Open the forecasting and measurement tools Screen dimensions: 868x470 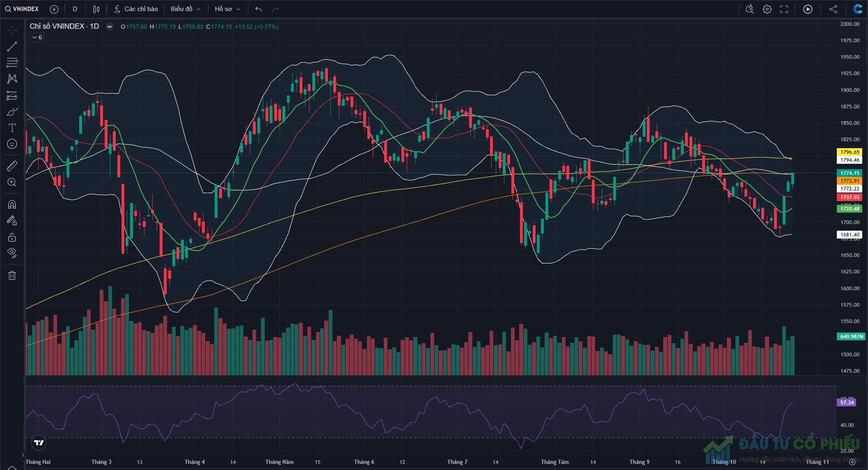click(12, 96)
